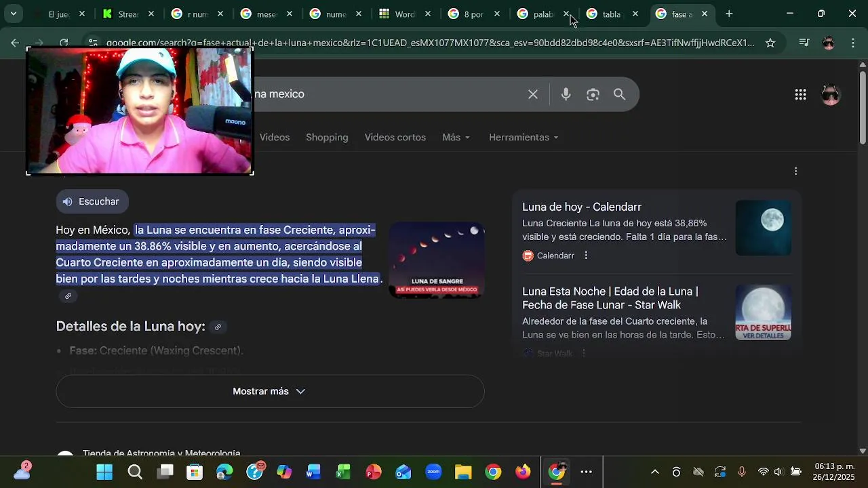
Task: Expand the overview with Mostrar más
Action: (x=270, y=391)
